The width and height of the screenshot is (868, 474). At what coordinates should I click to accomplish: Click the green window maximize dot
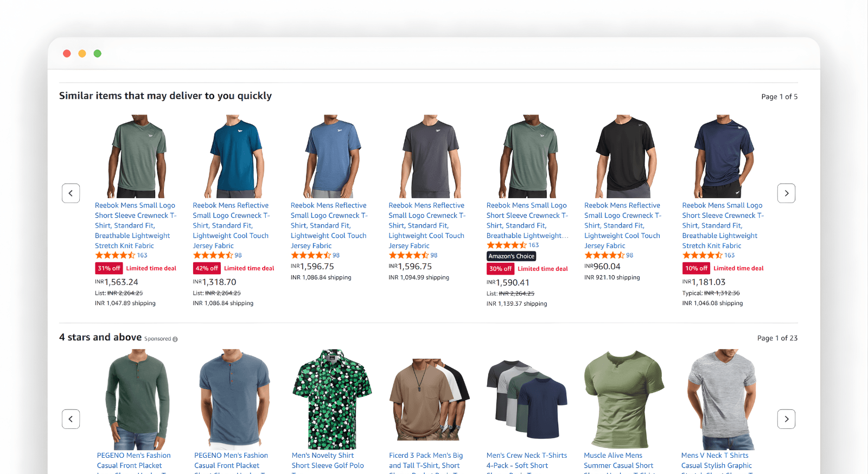click(98, 53)
